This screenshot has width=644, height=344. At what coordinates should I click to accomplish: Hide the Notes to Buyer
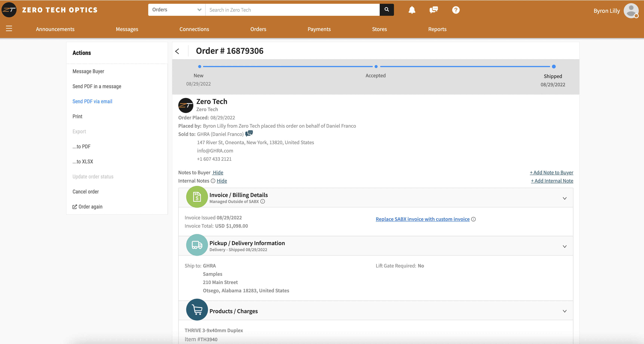pyautogui.click(x=218, y=173)
